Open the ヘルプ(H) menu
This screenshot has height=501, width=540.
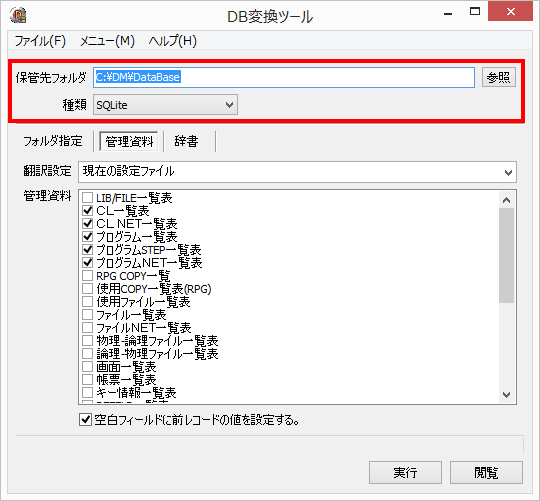(173, 41)
